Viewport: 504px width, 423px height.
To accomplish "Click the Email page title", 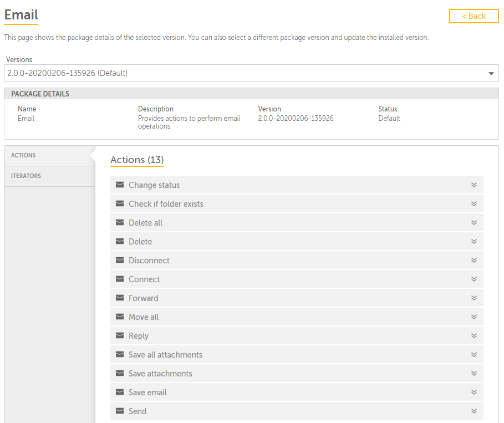I will (21, 15).
